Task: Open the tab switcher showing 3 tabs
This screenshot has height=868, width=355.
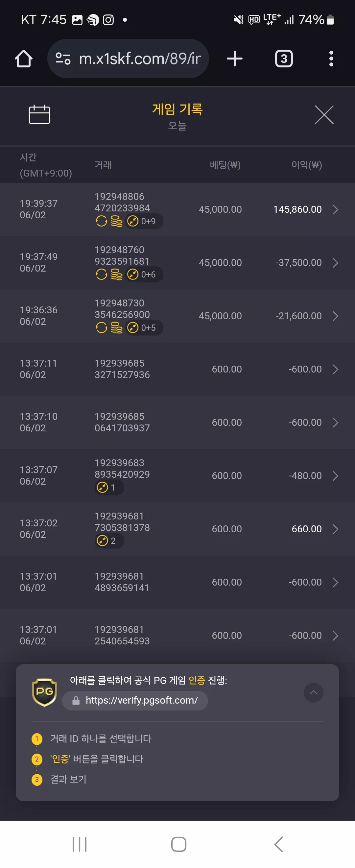Action: point(284,59)
